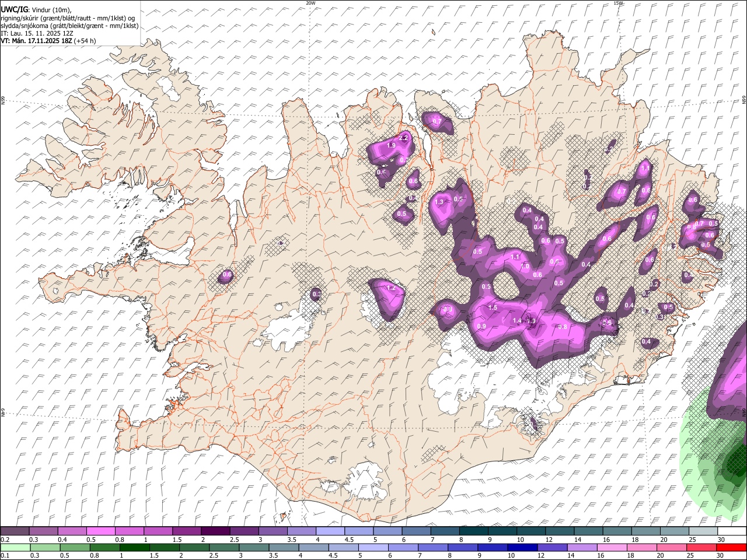The height and width of the screenshot is (560, 747).
Task: Click the 0.9 snowfall value label
Action: click(x=481, y=326)
